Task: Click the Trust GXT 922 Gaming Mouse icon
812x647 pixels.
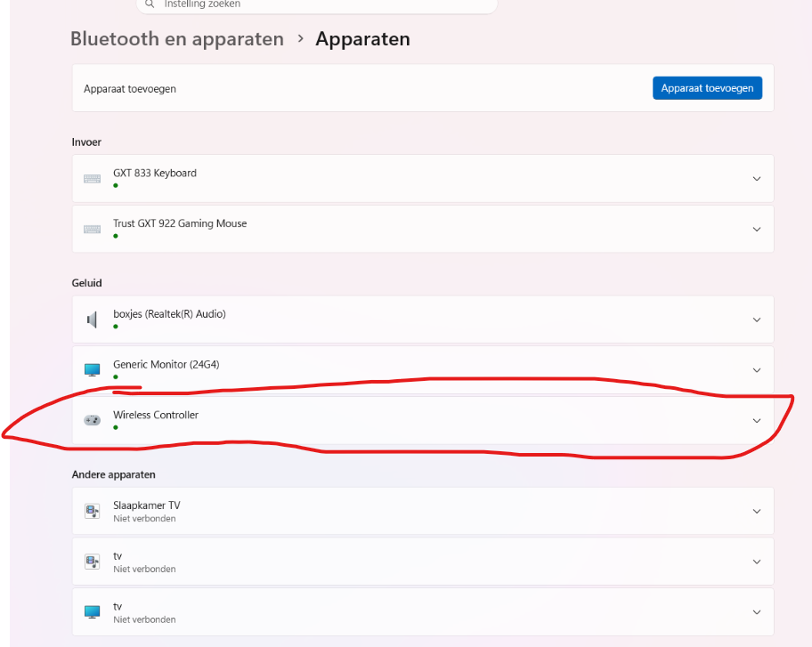Action: tap(93, 230)
